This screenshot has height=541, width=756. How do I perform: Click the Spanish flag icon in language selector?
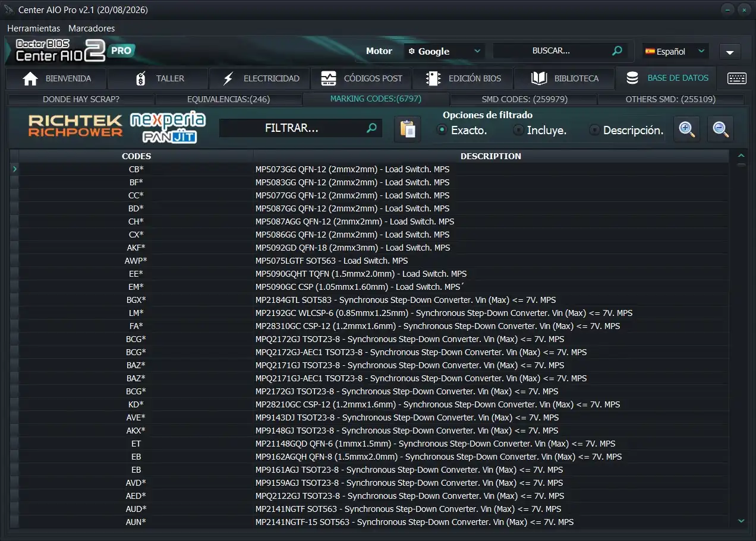point(650,52)
